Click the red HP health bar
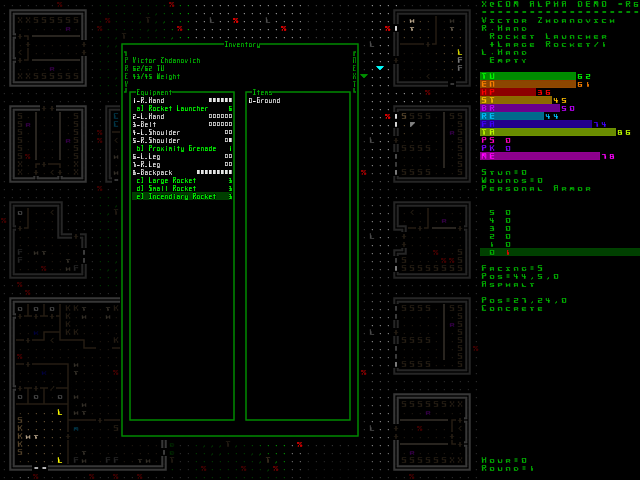 pyautogui.click(x=508, y=92)
